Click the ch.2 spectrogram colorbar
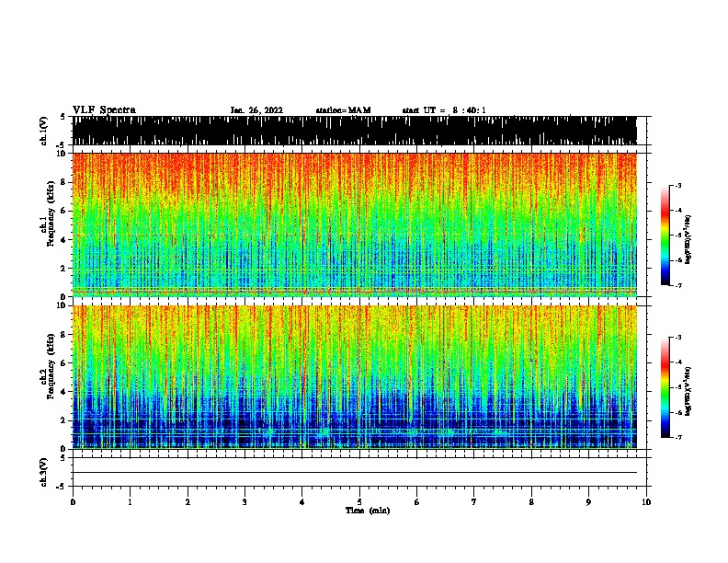This screenshot has width=728, height=563. coord(665,387)
